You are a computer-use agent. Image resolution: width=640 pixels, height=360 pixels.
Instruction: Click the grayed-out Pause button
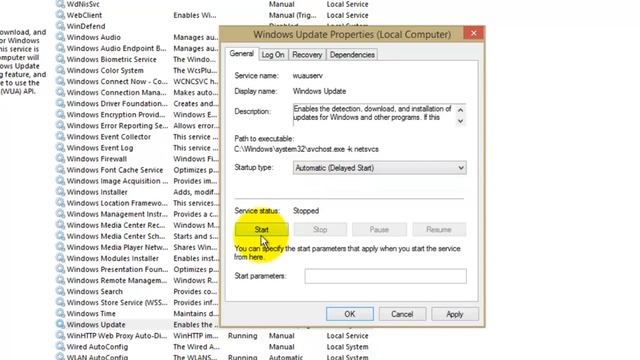click(379, 229)
